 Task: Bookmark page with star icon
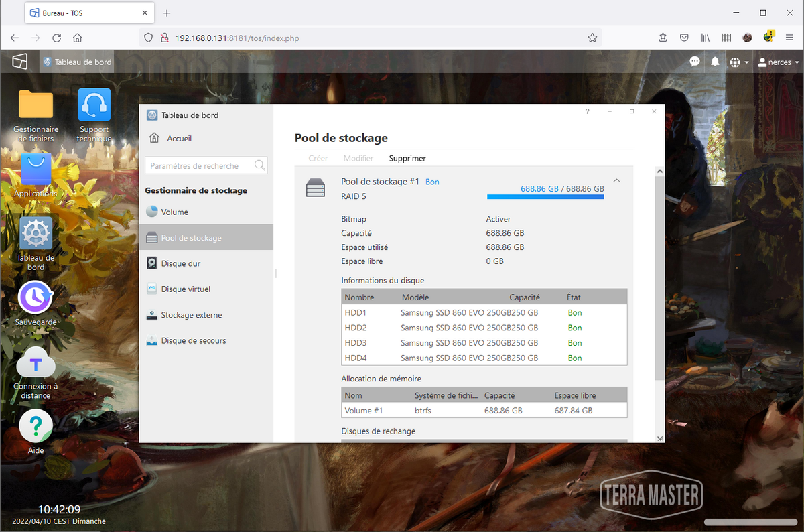tap(592, 38)
